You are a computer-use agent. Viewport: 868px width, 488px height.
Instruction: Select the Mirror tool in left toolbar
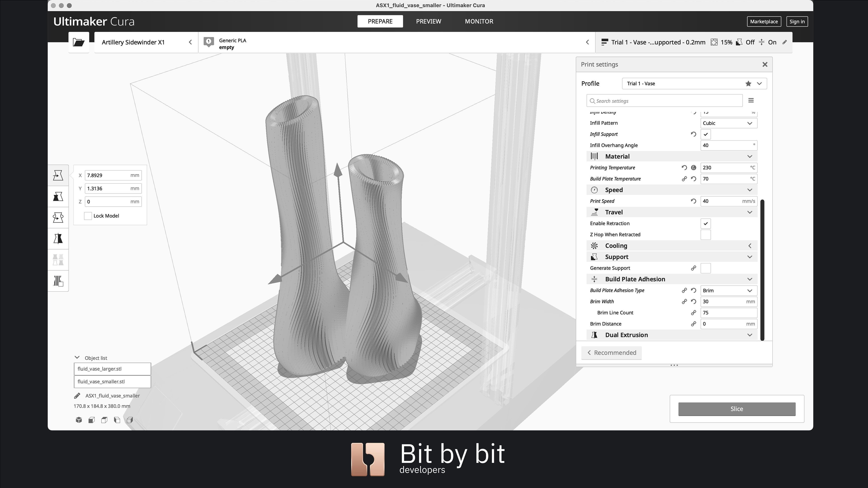(58, 239)
